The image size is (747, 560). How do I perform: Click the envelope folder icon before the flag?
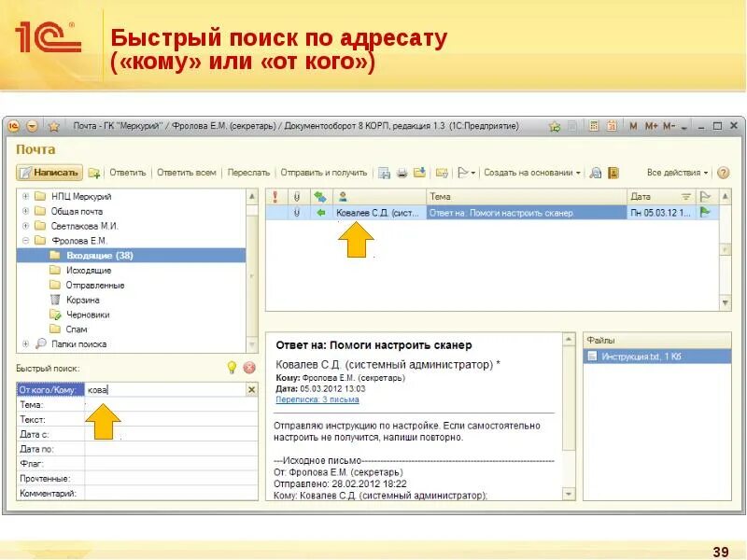[x=442, y=173]
